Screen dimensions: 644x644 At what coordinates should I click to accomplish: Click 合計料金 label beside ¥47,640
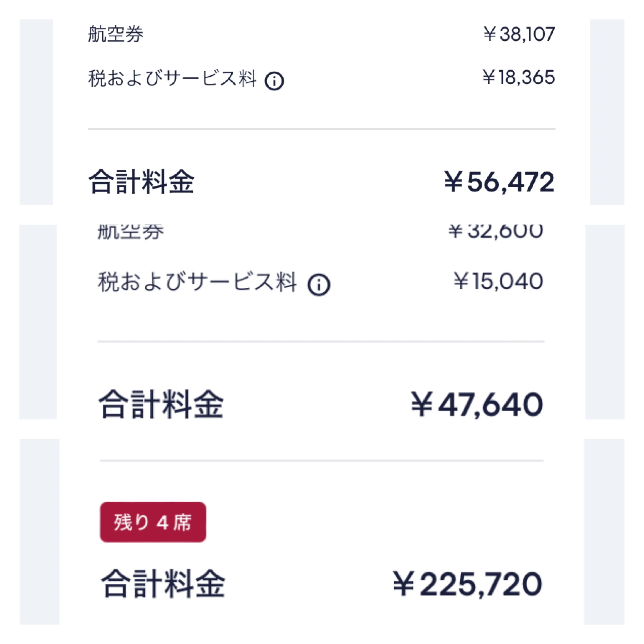pyautogui.click(x=161, y=404)
